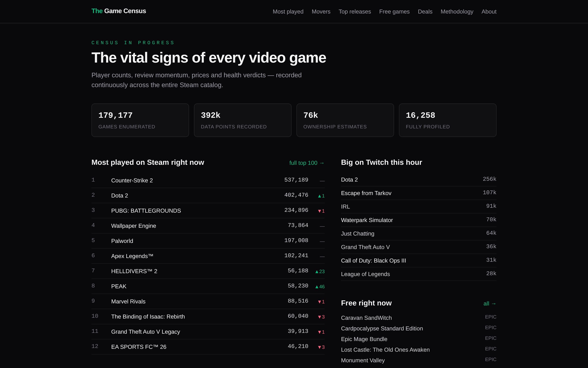Viewport: 588px width, 368px height.
Task: Open the PEAK game row
Action: click(x=208, y=286)
